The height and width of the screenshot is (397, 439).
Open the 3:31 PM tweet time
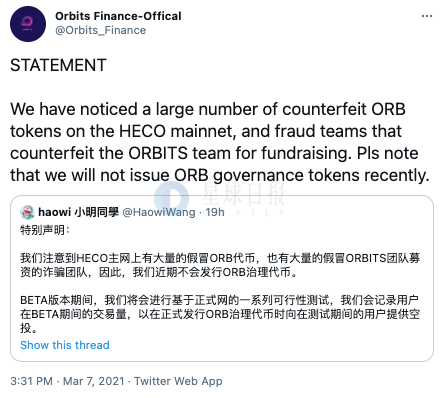click(31, 381)
